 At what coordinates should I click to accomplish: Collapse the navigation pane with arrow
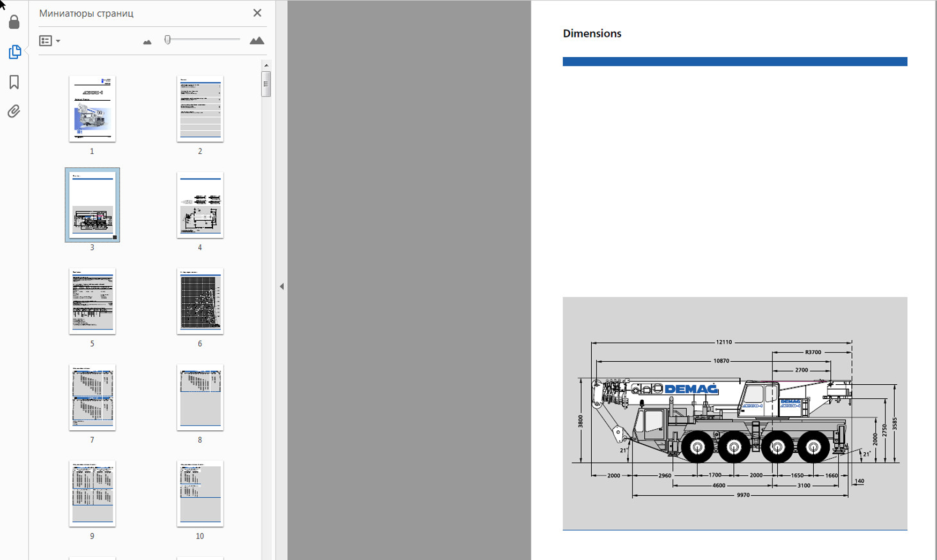[x=282, y=287]
